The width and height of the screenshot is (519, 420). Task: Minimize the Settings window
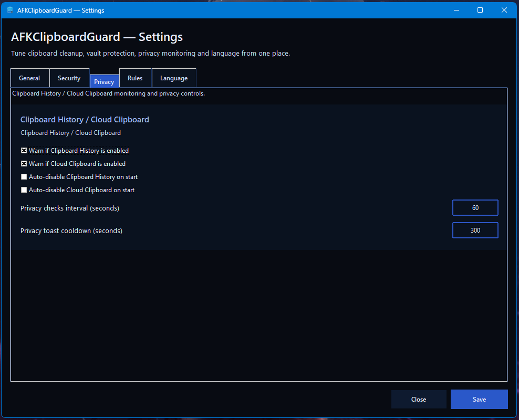456,10
